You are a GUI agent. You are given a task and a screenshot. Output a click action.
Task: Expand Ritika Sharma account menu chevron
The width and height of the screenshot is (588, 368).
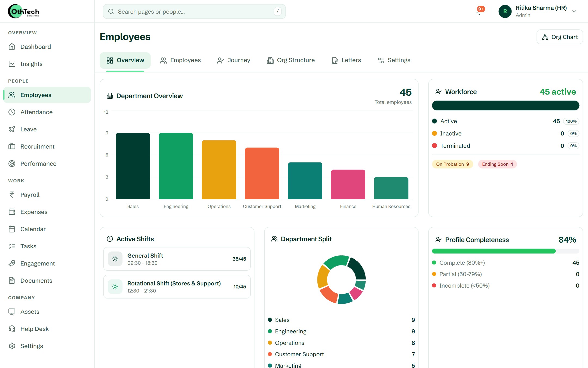[574, 11]
